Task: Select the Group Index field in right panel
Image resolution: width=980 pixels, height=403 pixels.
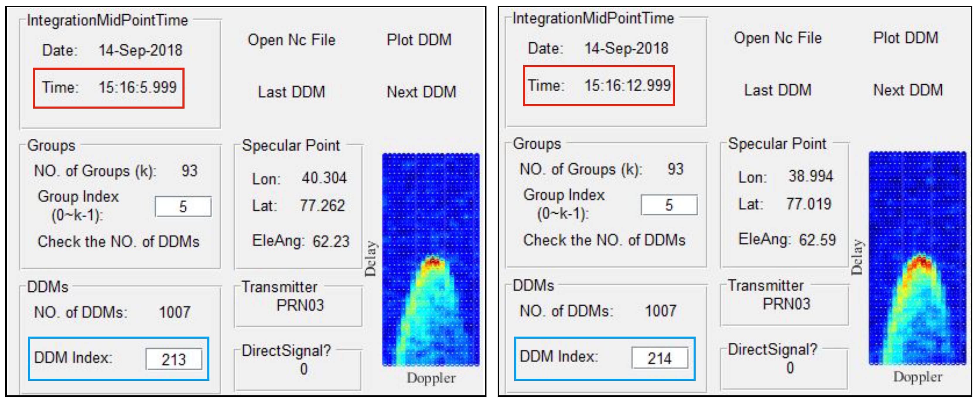Action: [x=670, y=205]
